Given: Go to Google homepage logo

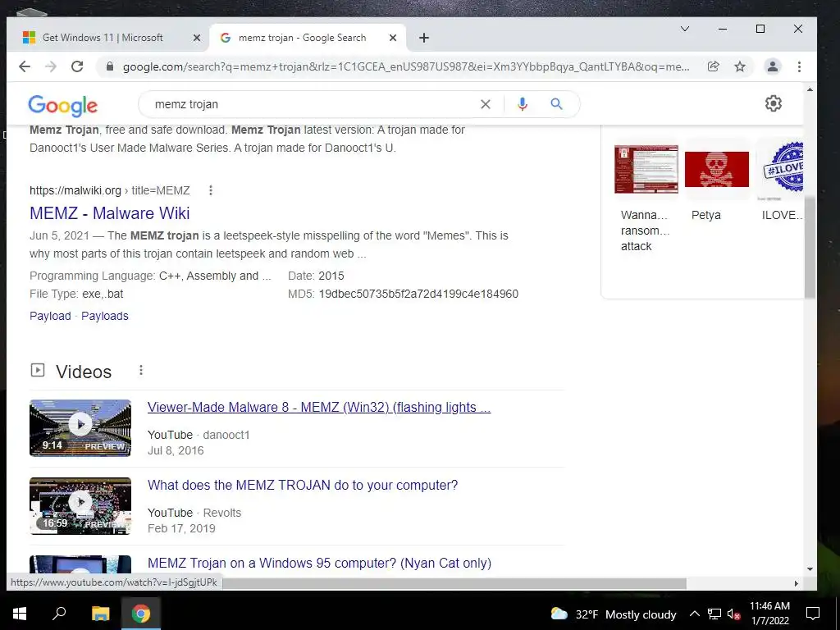Looking at the screenshot, I should tap(62, 106).
